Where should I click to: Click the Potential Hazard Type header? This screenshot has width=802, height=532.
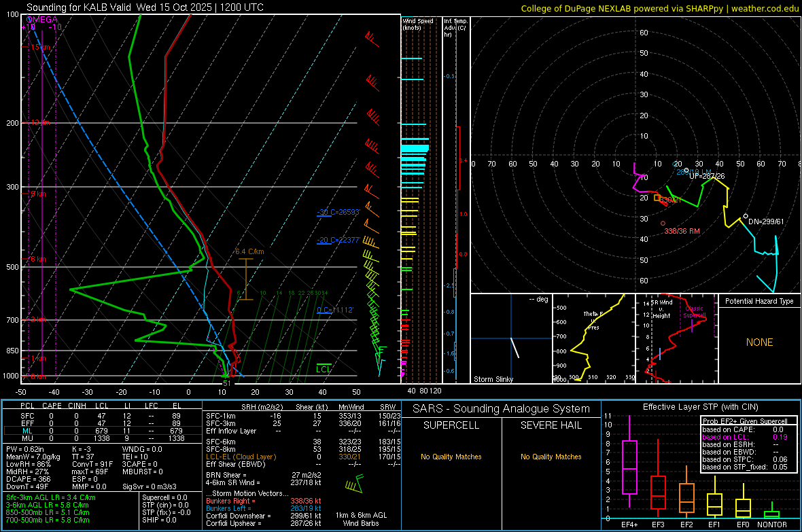click(x=759, y=301)
